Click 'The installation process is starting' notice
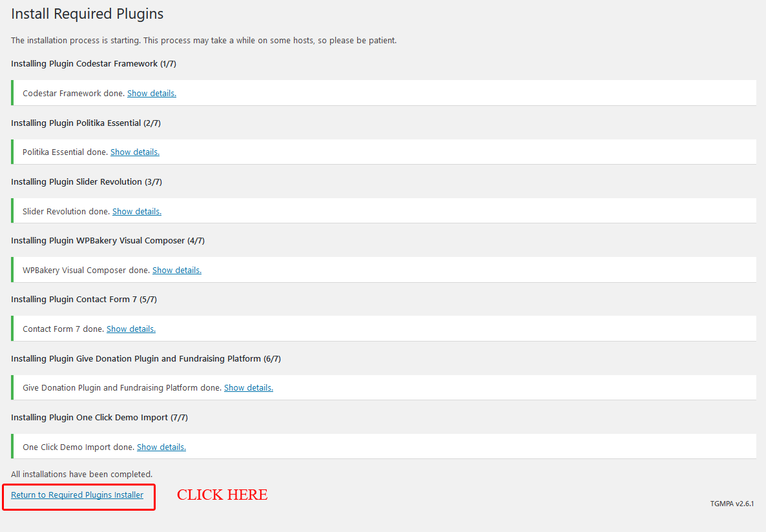This screenshot has width=766, height=532. [203, 41]
